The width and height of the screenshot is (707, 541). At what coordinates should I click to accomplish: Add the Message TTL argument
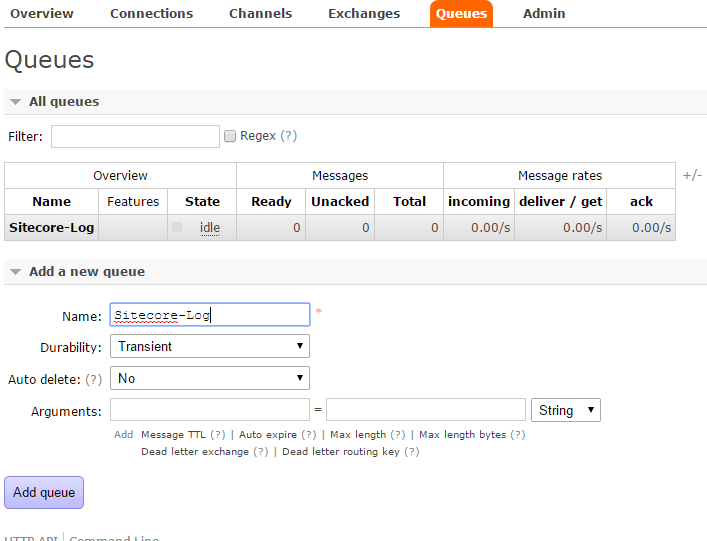point(174,435)
